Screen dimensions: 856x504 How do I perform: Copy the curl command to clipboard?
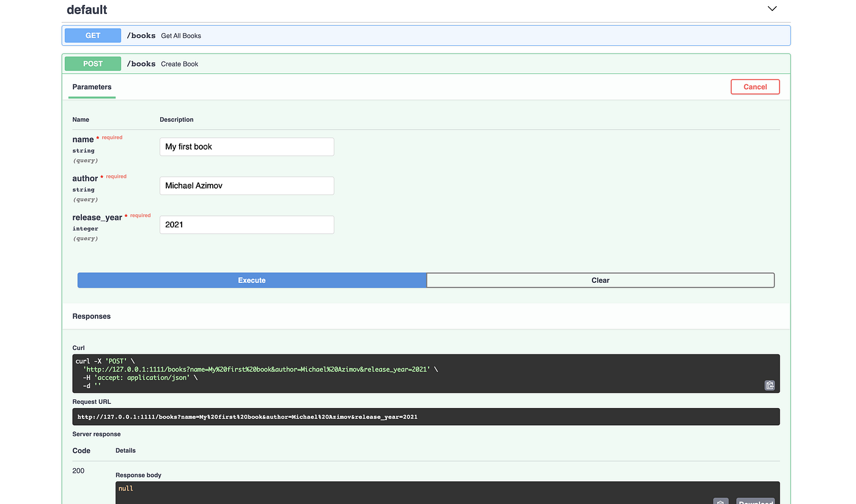click(x=769, y=385)
